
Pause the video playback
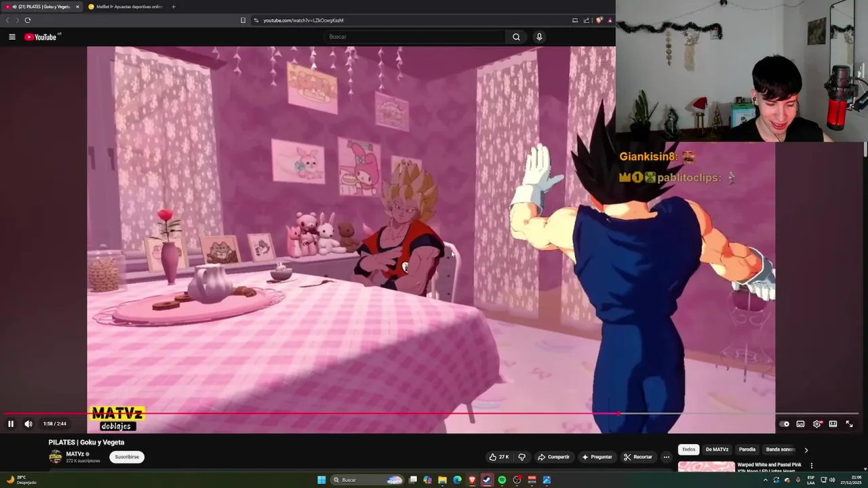[x=11, y=424]
